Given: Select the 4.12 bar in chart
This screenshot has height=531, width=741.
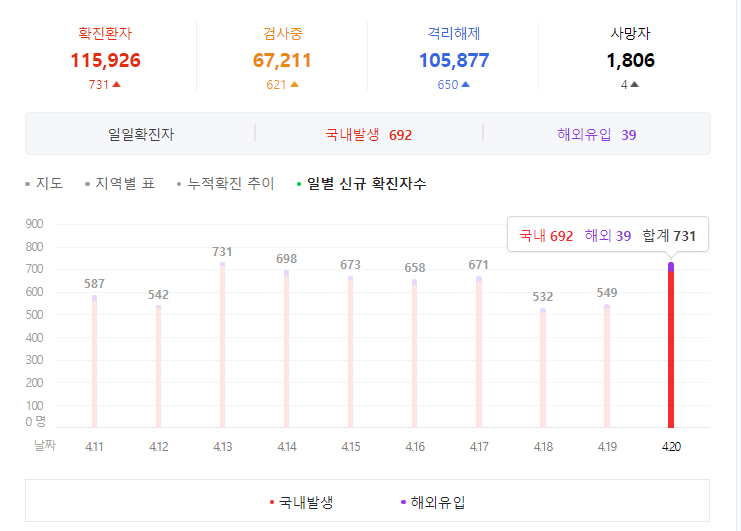Looking at the screenshot, I should (x=158, y=367).
